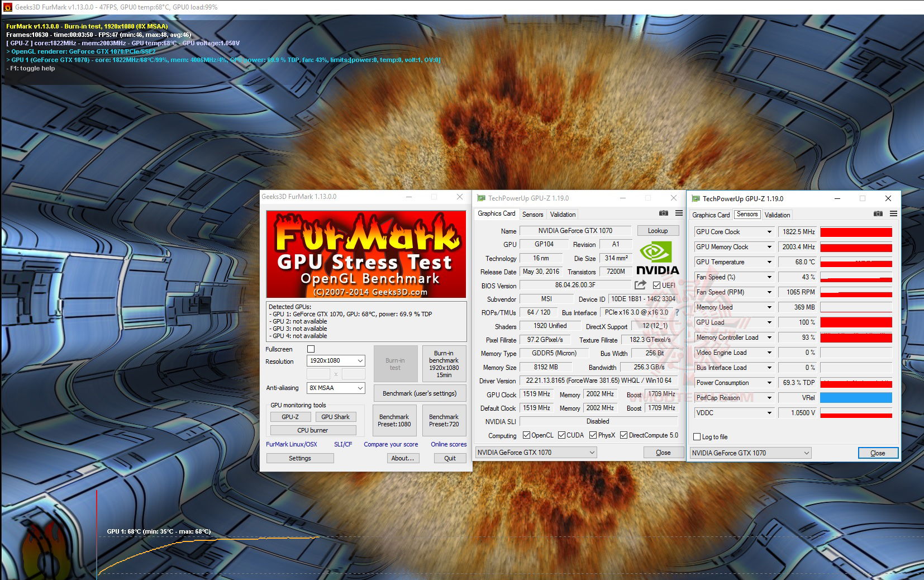Expand the Fan Speed (RPM) sensor dropdown
Viewport: 924px width, 580px height.
click(x=769, y=292)
